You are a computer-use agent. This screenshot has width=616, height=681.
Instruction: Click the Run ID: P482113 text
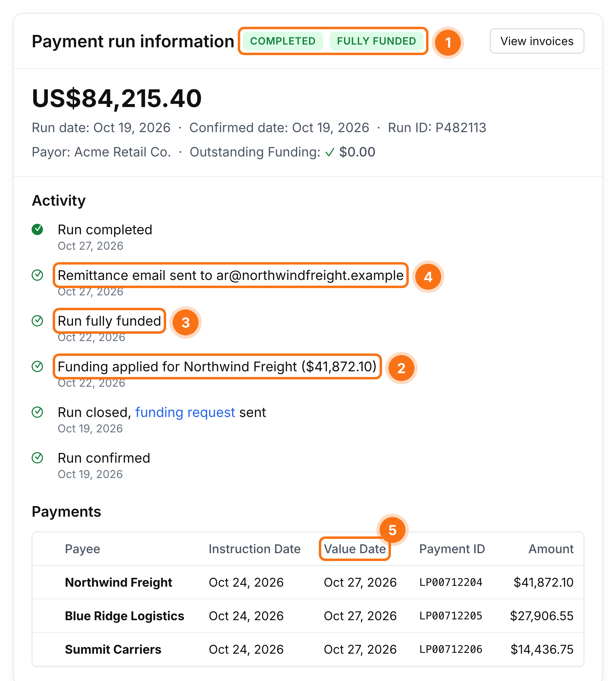(x=437, y=128)
